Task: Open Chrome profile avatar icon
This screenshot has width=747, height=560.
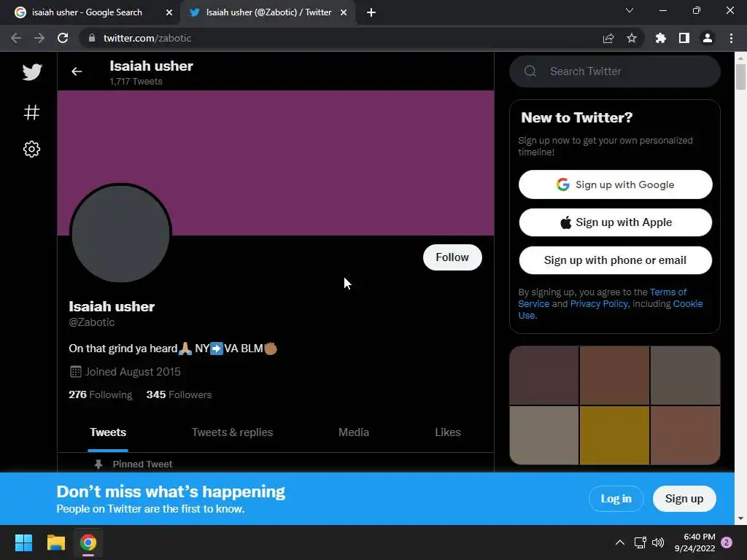Action: (x=708, y=38)
